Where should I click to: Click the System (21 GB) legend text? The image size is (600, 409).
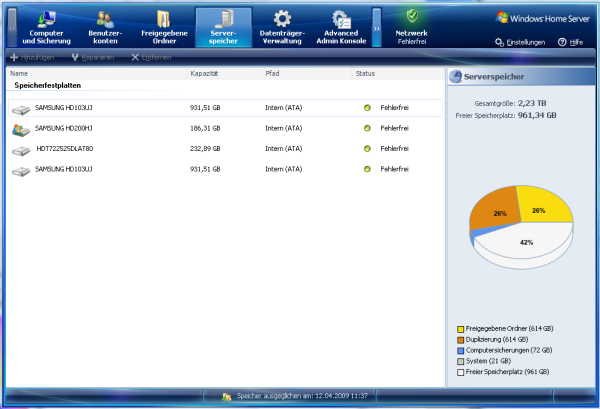coord(488,361)
